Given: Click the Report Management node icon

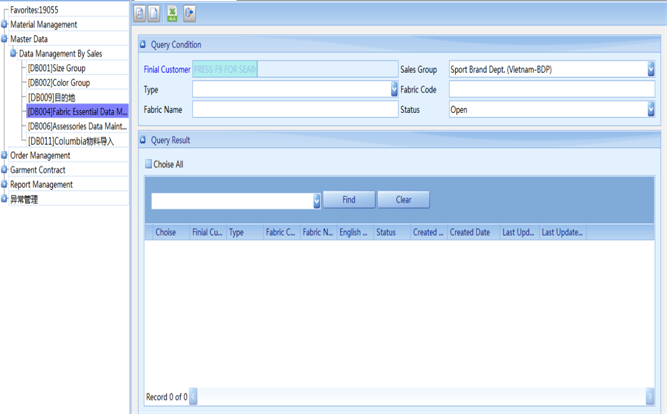Looking at the screenshot, I should 5,185.
